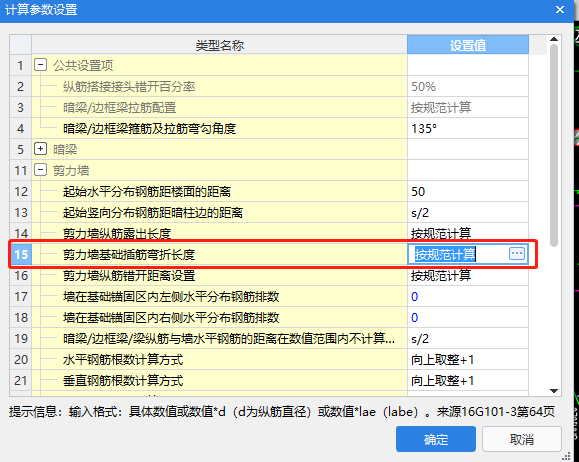579x462 pixels.
Task: Expand the 暗梁 group
Action: (40, 149)
